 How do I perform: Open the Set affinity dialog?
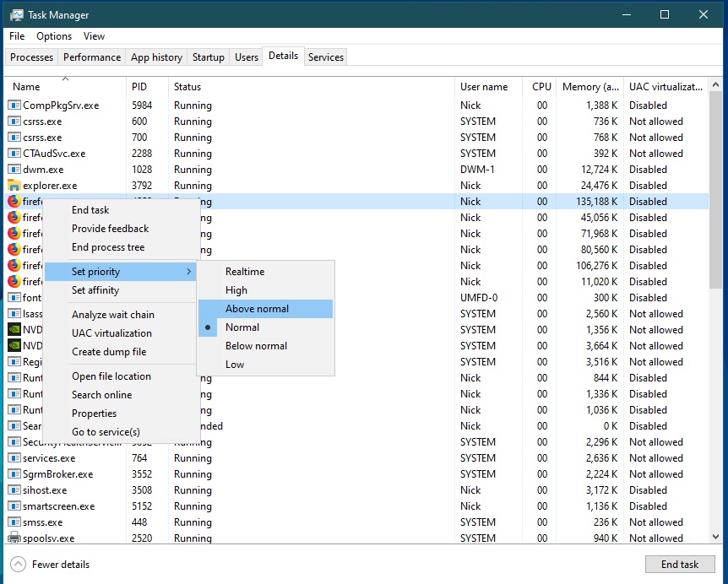(121, 290)
